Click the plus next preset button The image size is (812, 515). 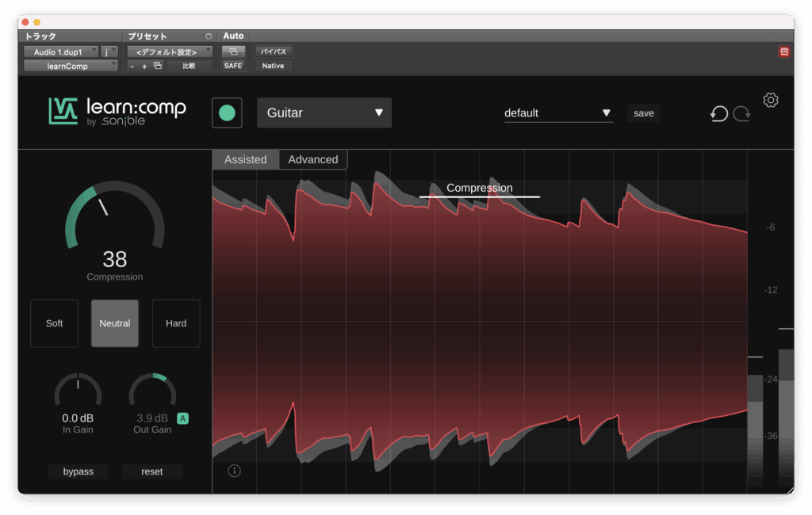(x=144, y=67)
